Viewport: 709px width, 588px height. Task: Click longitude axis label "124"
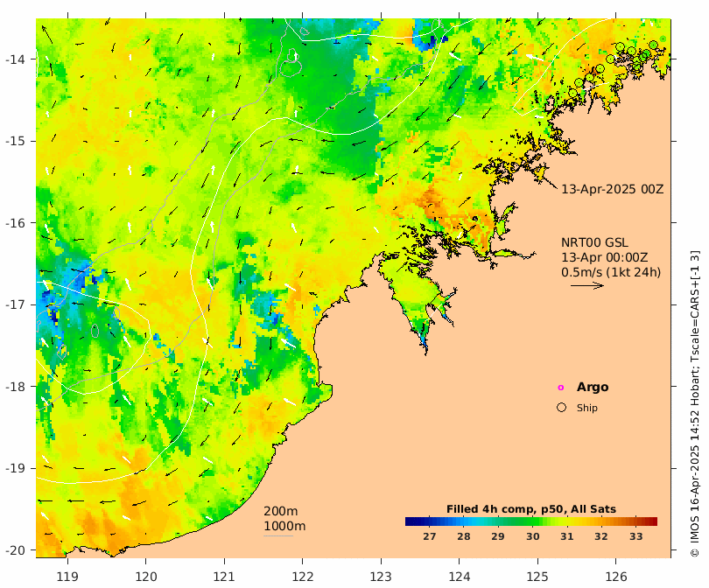pyautogui.click(x=460, y=577)
